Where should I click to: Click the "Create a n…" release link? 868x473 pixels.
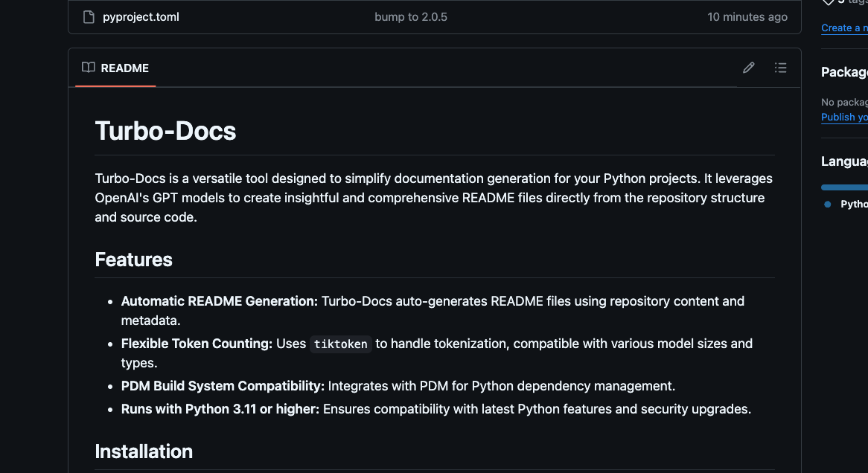(x=844, y=28)
